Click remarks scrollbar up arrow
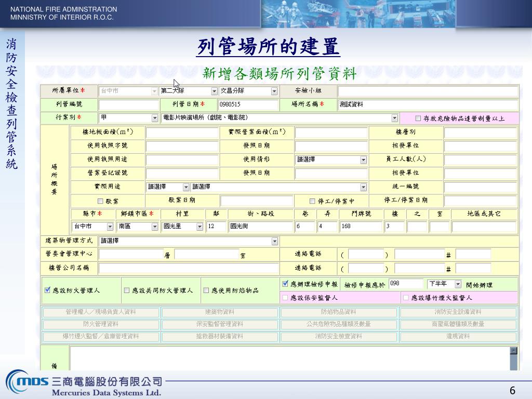Screen dimensions: 532x399 click(x=514, y=351)
